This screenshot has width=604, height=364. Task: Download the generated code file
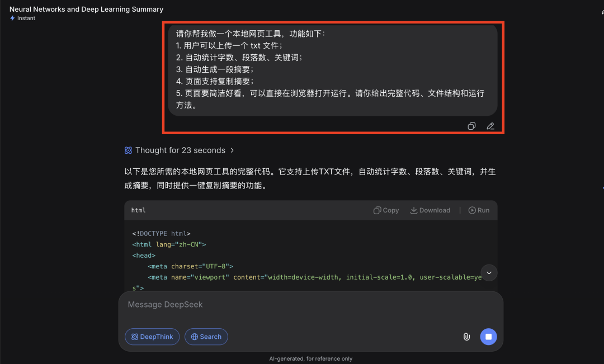coord(430,210)
